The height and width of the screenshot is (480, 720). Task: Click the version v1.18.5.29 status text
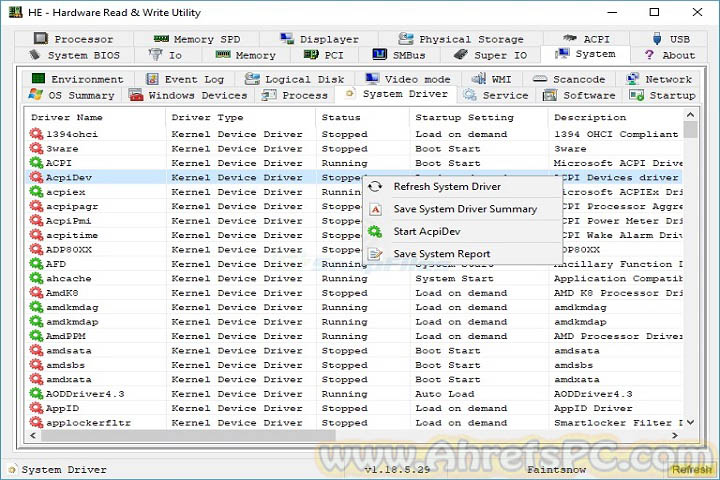pyautogui.click(x=397, y=469)
